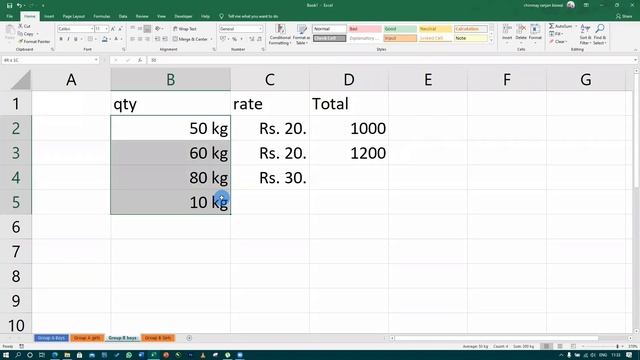Increase font size

(113, 29)
